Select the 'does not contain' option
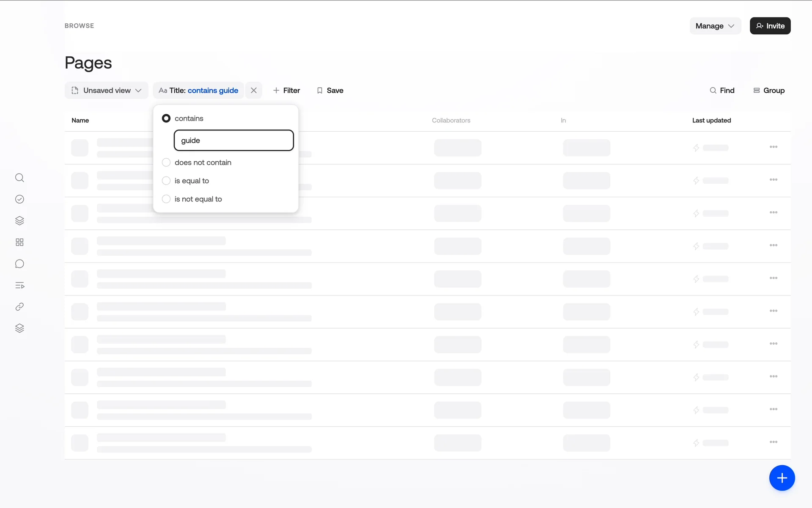The width and height of the screenshot is (812, 508). tap(166, 163)
